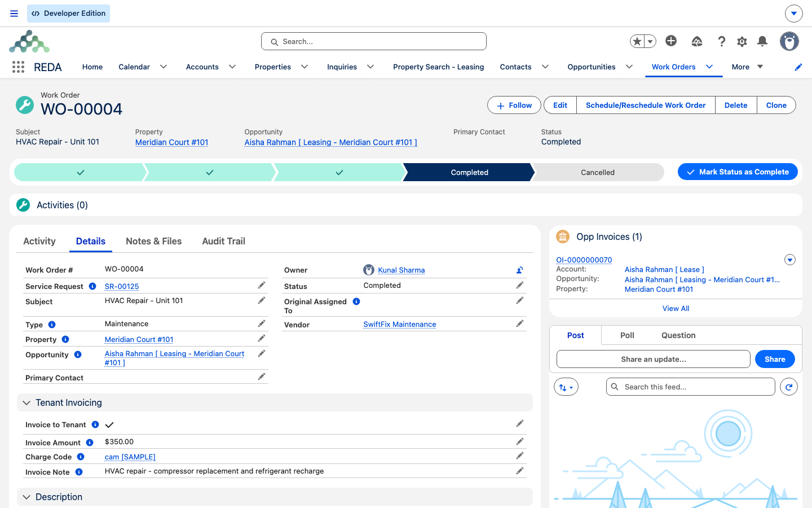Click the Search this feed field

(691, 387)
